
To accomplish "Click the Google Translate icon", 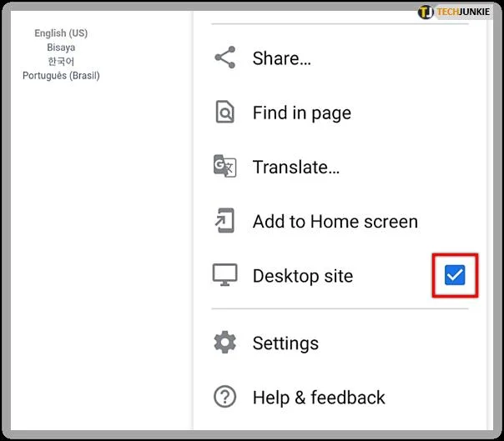I will tap(224, 167).
